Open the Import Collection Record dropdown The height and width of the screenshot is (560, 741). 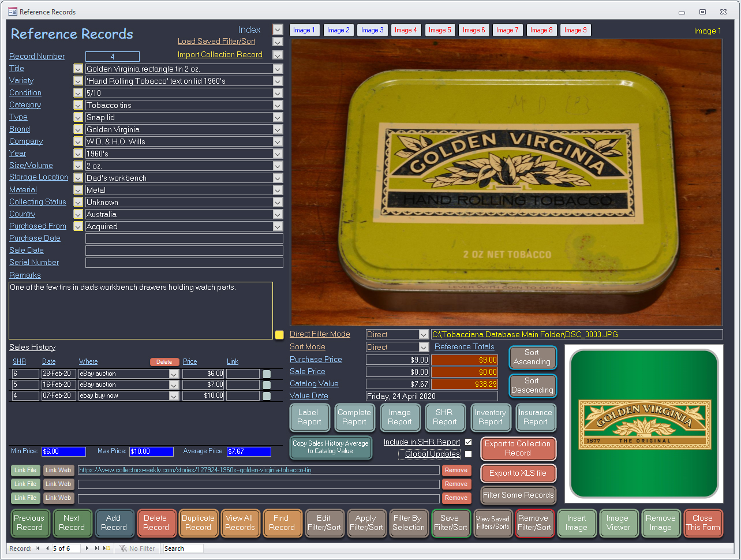[278, 55]
